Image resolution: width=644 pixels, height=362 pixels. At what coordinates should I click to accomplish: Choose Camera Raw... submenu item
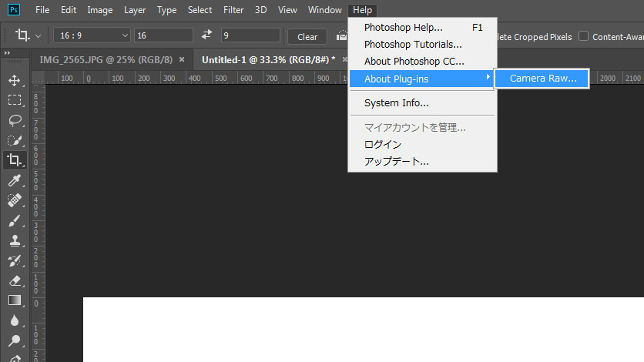coord(542,79)
